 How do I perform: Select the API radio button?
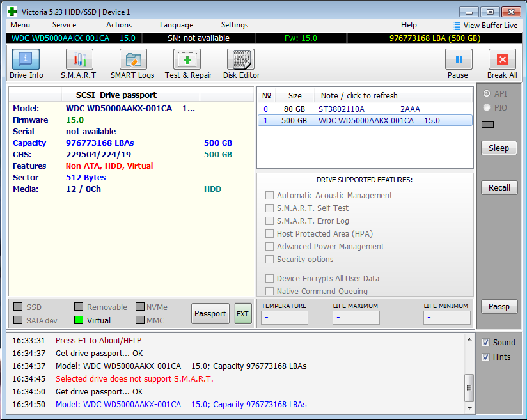pyautogui.click(x=487, y=94)
